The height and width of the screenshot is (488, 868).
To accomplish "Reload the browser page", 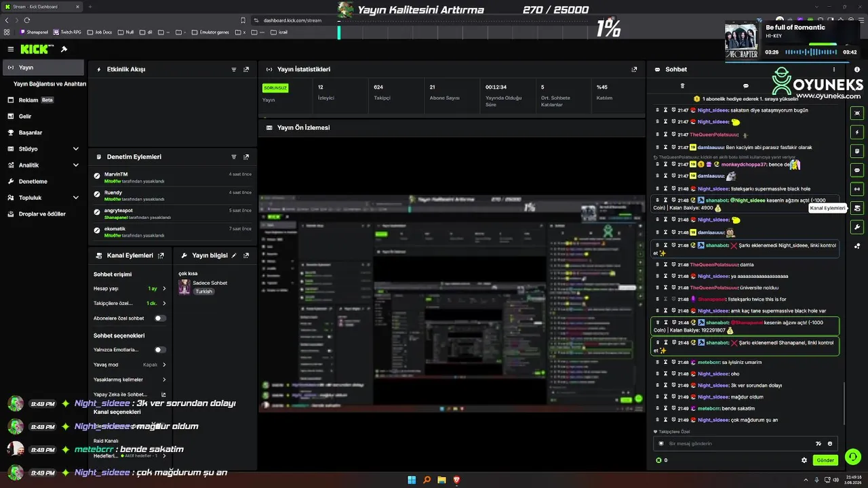I will pyautogui.click(x=27, y=20).
